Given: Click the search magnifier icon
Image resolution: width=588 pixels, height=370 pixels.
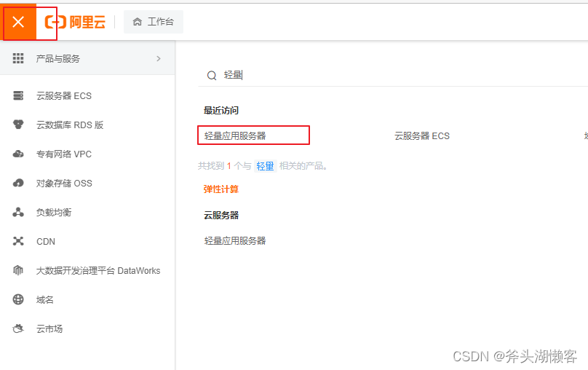Looking at the screenshot, I should (x=212, y=76).
